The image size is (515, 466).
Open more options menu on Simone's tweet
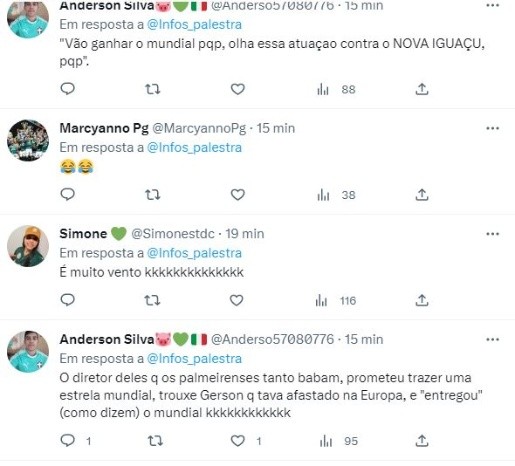pyautogui.click(x=493, y=234)
